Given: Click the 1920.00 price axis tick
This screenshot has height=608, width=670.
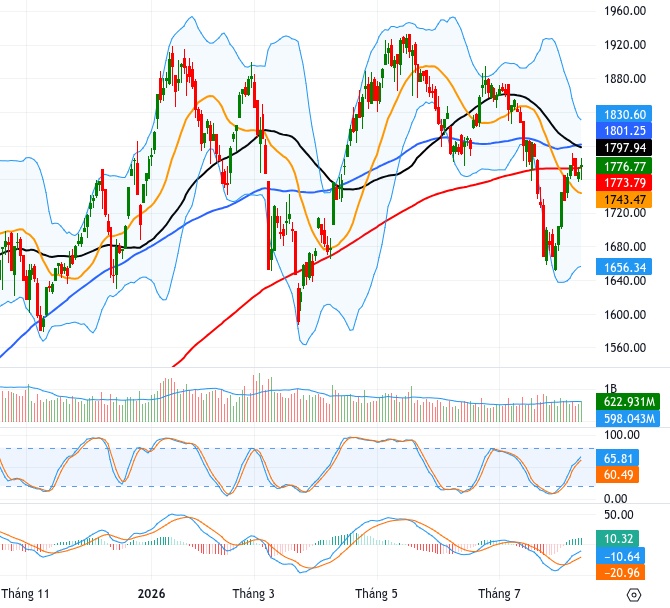Looking at the screenshot, I should pos(625,44).
